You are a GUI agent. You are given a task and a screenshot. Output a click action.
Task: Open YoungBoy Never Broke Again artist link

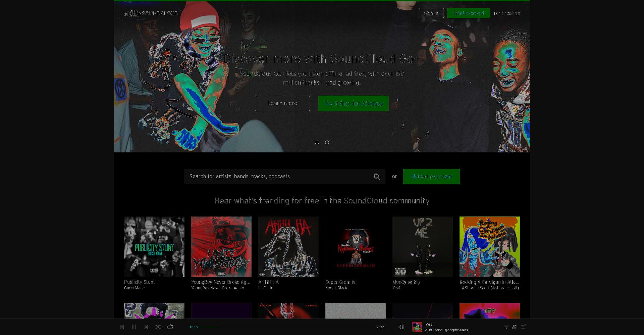218,288
